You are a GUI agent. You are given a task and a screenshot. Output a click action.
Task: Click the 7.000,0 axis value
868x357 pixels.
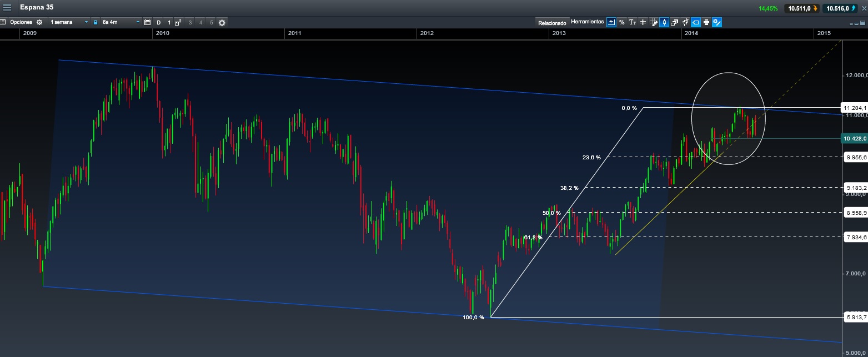[857, 274]
